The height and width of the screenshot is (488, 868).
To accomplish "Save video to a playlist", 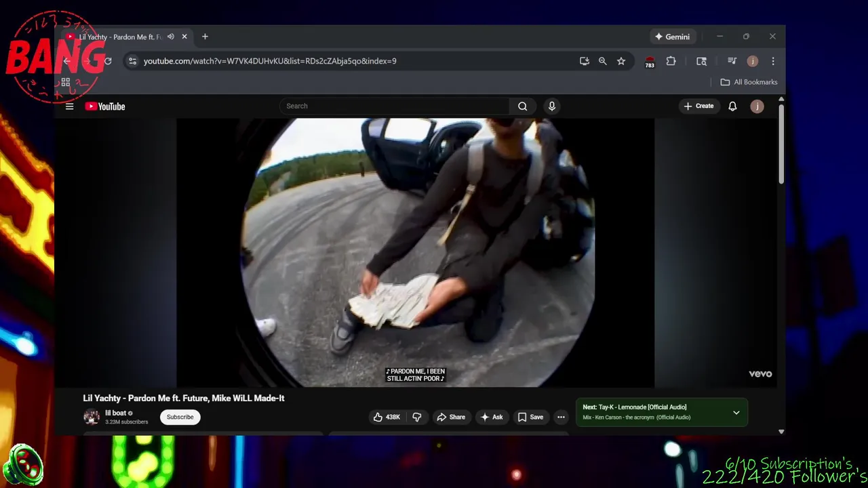I will tap(530, 418).
